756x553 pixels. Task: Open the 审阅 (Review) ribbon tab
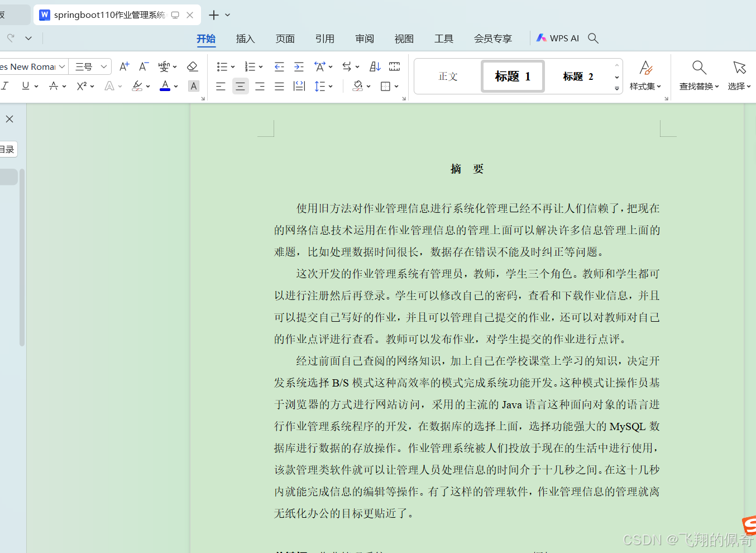[x=365, y=39]
